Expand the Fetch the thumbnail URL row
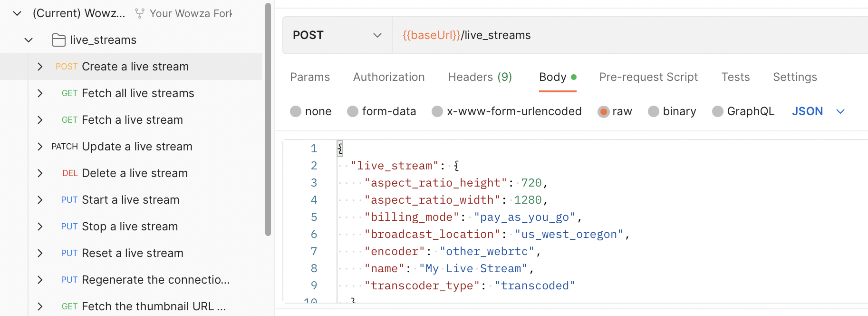The height and width of the screenshot is (316, 868). click(x=40, y=306)
